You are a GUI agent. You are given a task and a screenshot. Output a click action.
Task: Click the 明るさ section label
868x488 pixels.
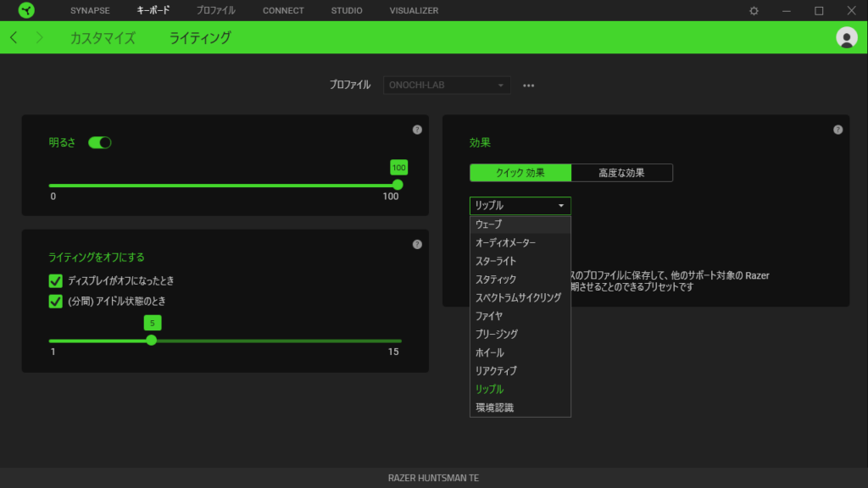pos(62,142)
